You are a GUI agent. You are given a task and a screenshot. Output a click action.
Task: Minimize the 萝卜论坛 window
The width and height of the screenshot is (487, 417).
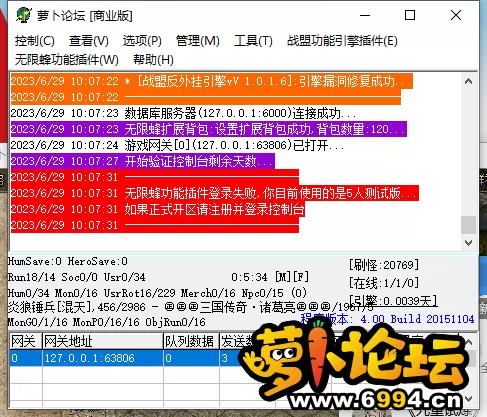pyautogui.click(x=365, y=15)
